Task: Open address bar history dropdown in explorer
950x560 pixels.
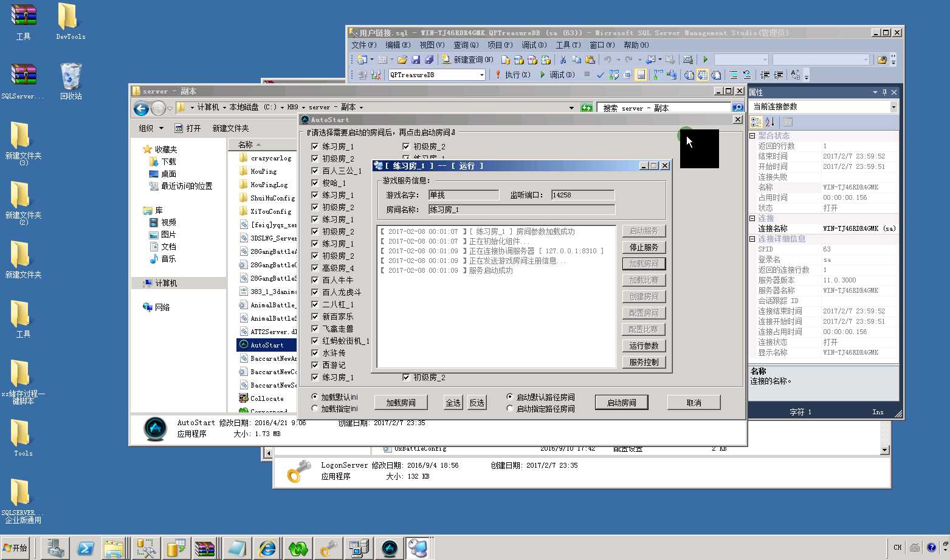Action: tap(571, 108)
